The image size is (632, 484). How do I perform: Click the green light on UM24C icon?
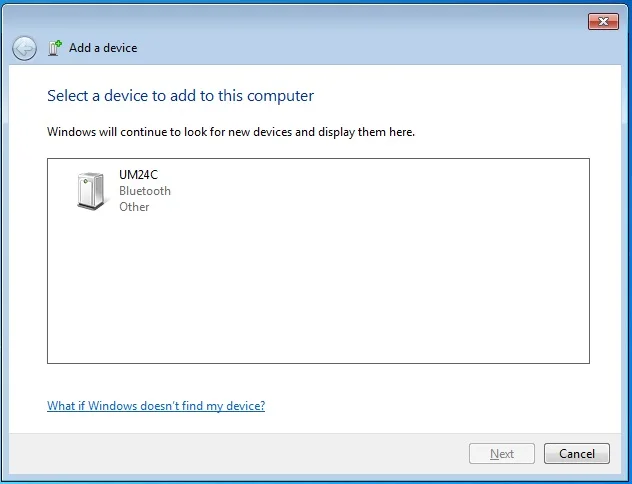pos(85,181)
